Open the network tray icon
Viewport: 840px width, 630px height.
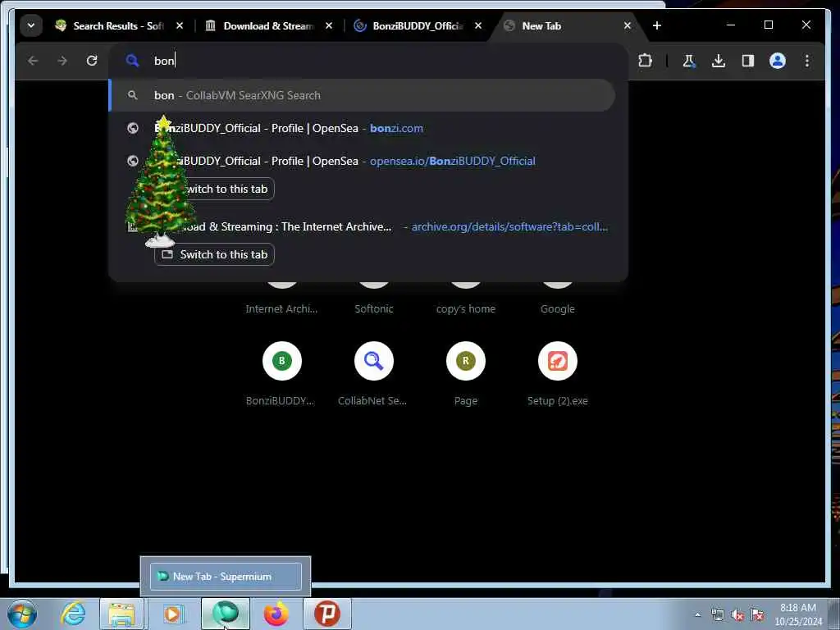(x=718, y=614)
